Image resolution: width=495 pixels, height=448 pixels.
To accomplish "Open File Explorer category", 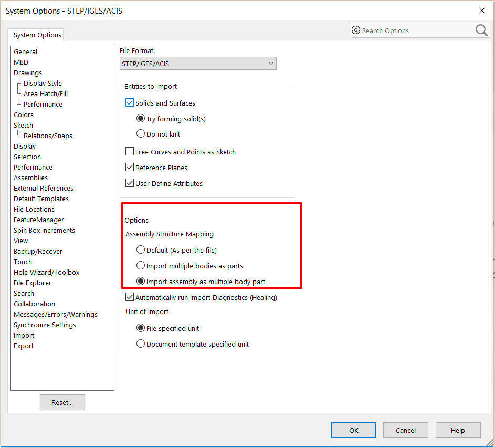I will pyautogui.click(x=32, y=283).
